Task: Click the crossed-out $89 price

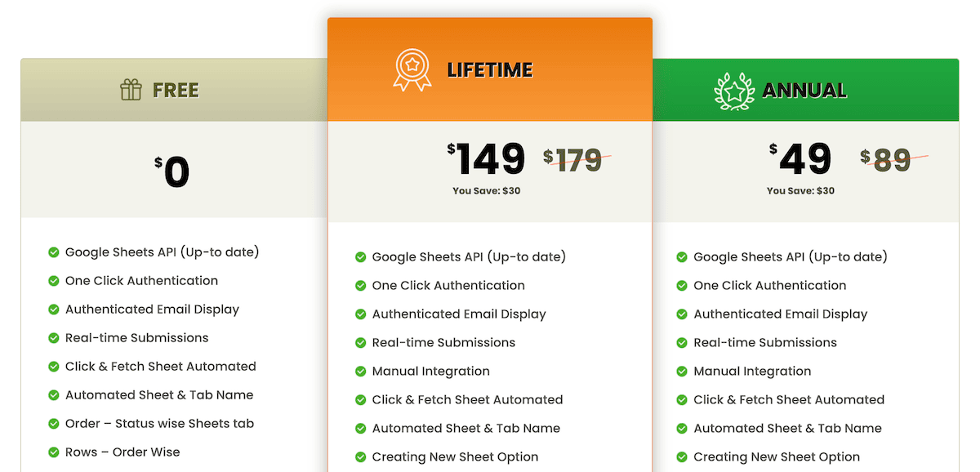Action: [x=887, y=160]
